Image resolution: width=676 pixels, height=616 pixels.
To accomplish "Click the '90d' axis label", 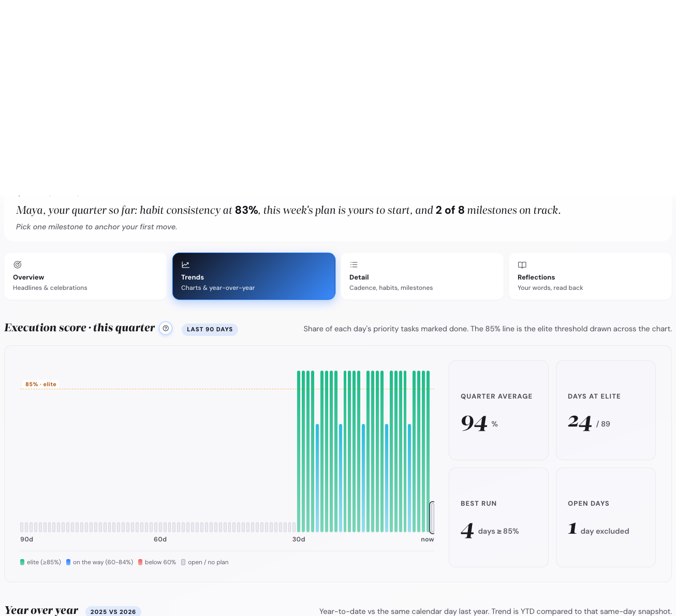I will click(x=26, y=539).
